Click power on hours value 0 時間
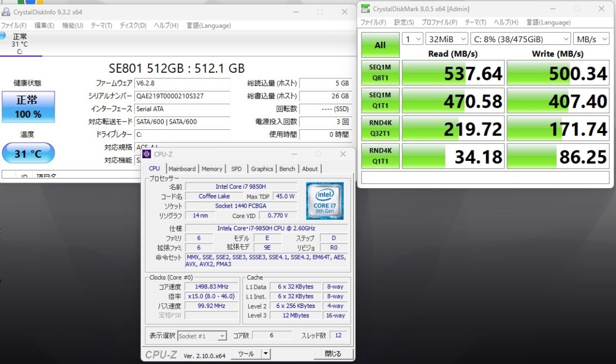Viewport: 616px width, 364px height. pos(325,134)
